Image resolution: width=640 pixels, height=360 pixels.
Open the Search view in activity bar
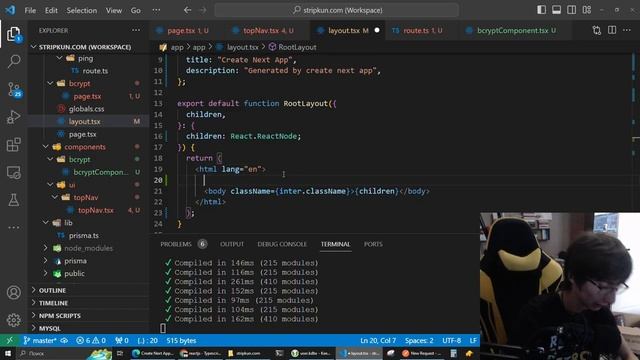[x=13, y=62]
